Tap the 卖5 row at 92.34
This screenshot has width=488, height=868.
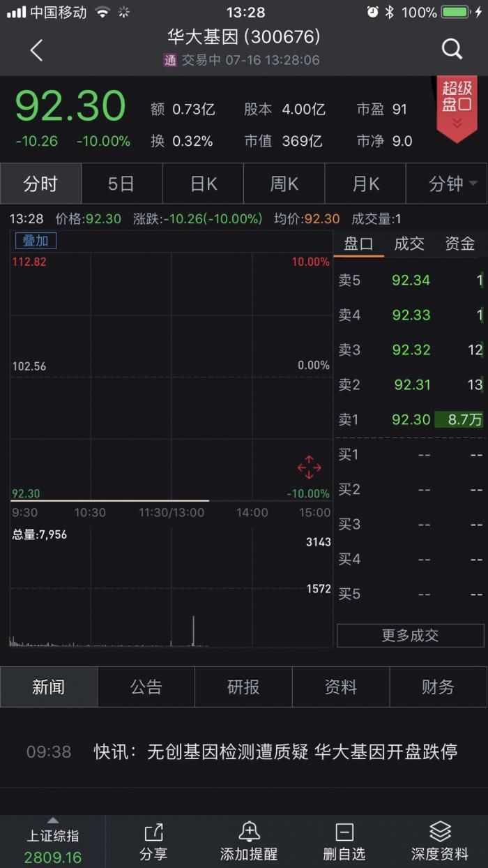(x=411, y=280)
